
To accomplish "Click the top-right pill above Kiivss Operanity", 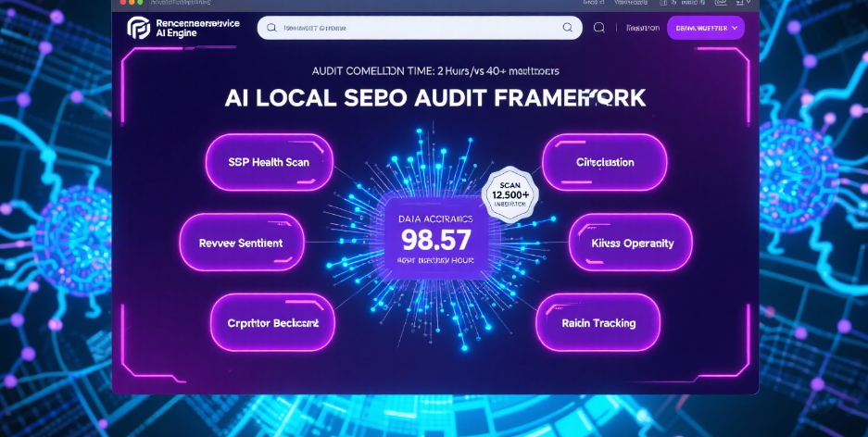I will click(x=605, y=162).
